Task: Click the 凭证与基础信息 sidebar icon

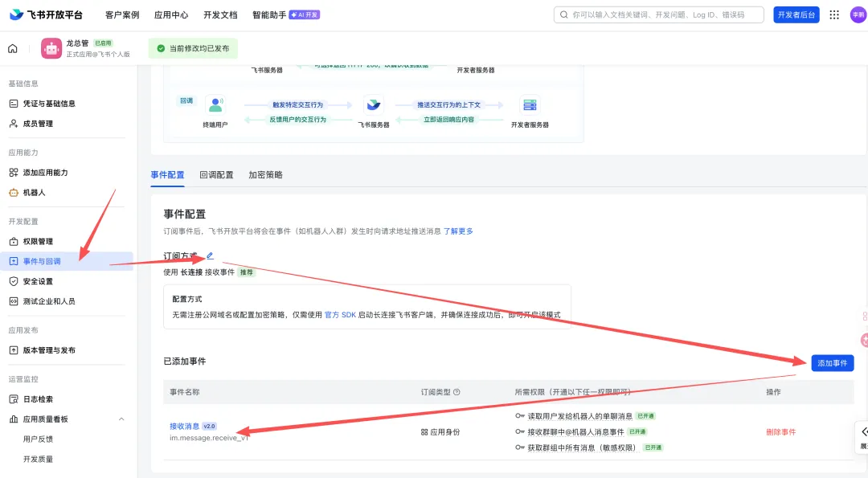Action: (x=14, y=104)
